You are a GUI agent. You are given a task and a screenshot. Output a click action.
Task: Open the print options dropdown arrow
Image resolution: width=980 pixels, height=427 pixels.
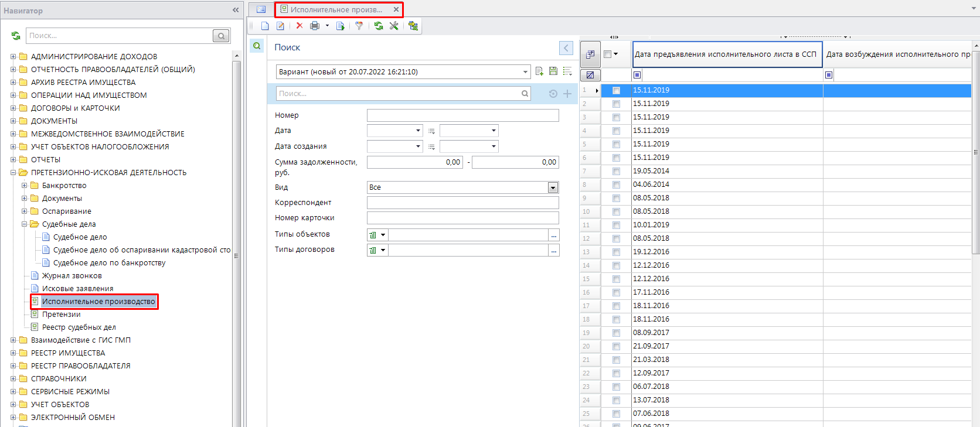327,26
